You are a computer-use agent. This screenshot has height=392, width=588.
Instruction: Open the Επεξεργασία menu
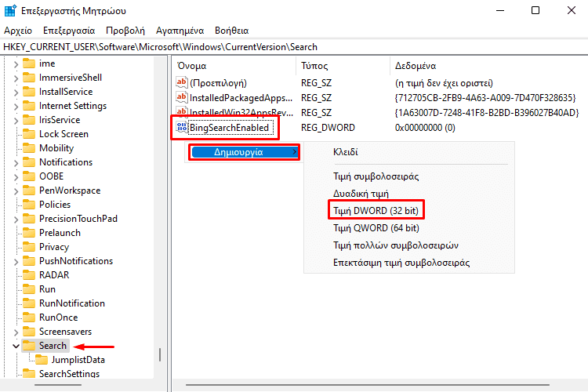coord(69,31)
